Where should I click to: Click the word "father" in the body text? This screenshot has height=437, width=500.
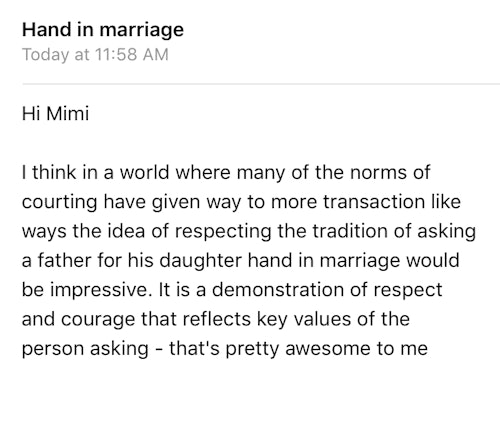(64, 261)
